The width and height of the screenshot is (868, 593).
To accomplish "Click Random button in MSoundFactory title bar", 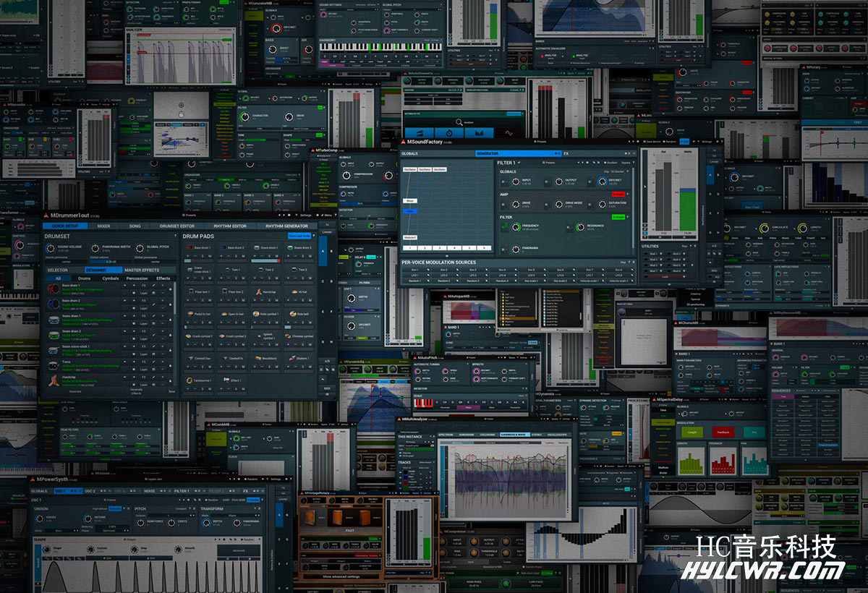I will tap(671, 142).
